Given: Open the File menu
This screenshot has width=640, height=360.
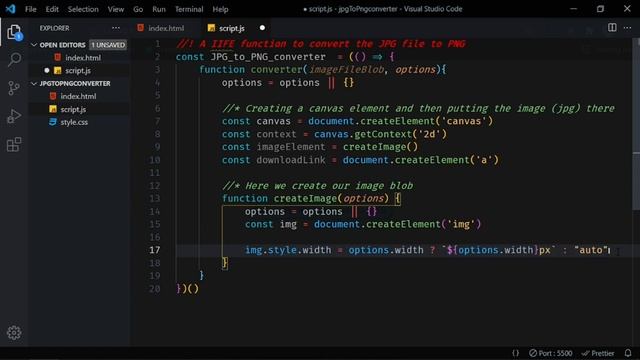Looking at the screenshot, I should tap(31, 9).
